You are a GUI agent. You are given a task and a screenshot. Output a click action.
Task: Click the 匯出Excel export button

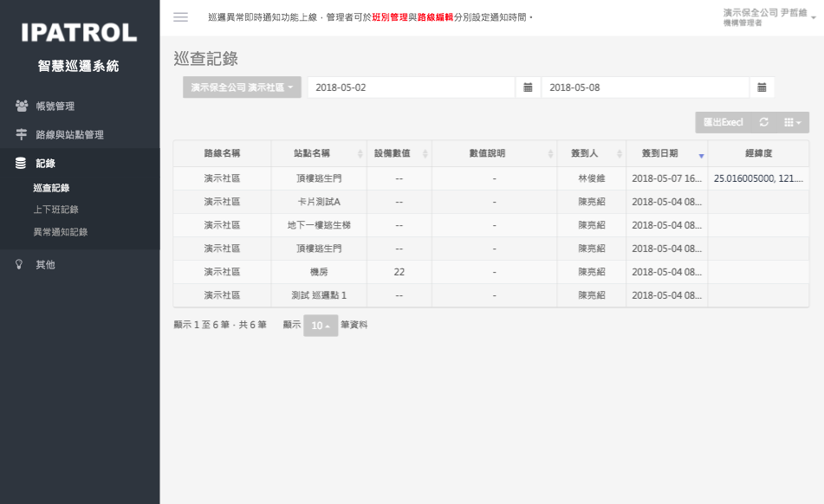pyautogui.click(x=723, y=123)
